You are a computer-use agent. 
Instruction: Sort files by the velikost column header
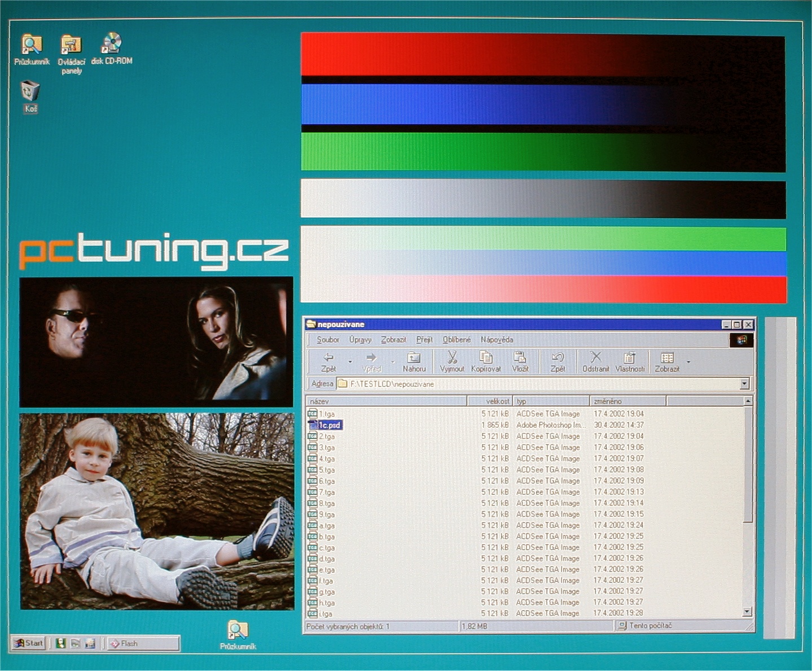click(x=490, y=401)
